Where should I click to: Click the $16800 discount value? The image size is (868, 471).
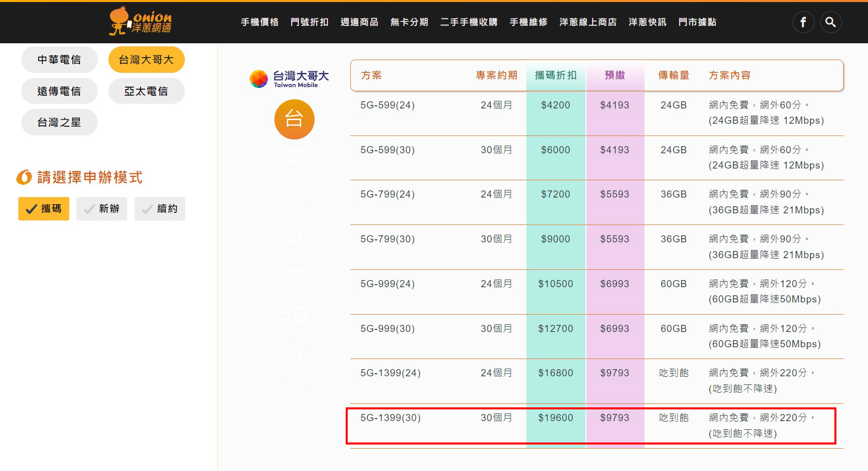(x=555, y=373)
